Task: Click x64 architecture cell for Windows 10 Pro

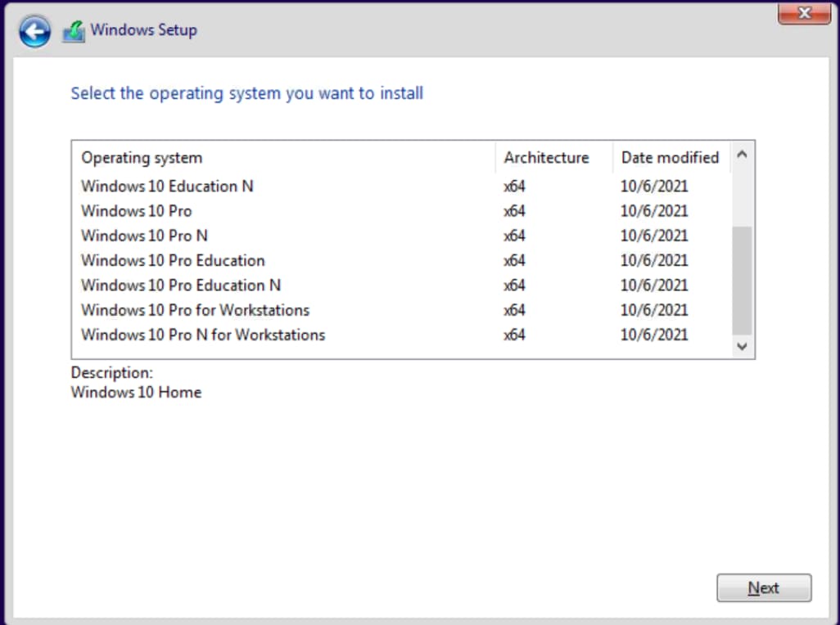Action: (515, 211)
